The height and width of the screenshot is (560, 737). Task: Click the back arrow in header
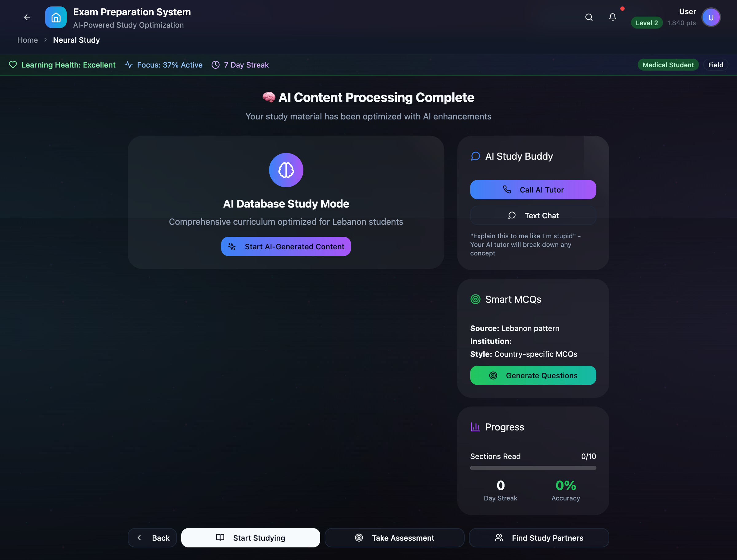click(27, 17)
